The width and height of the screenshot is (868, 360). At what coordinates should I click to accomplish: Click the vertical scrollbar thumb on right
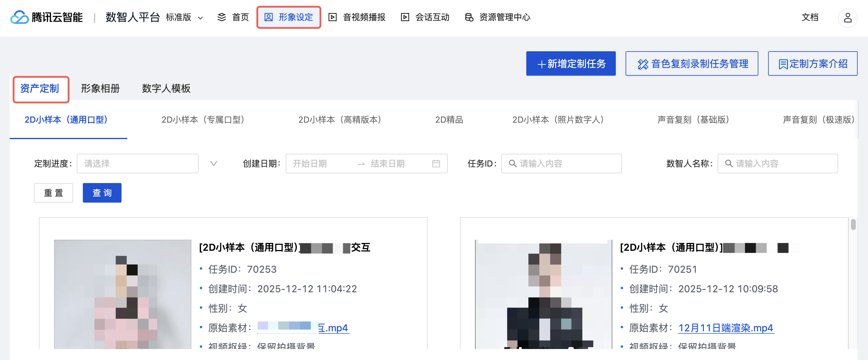[x=853, y=224]
